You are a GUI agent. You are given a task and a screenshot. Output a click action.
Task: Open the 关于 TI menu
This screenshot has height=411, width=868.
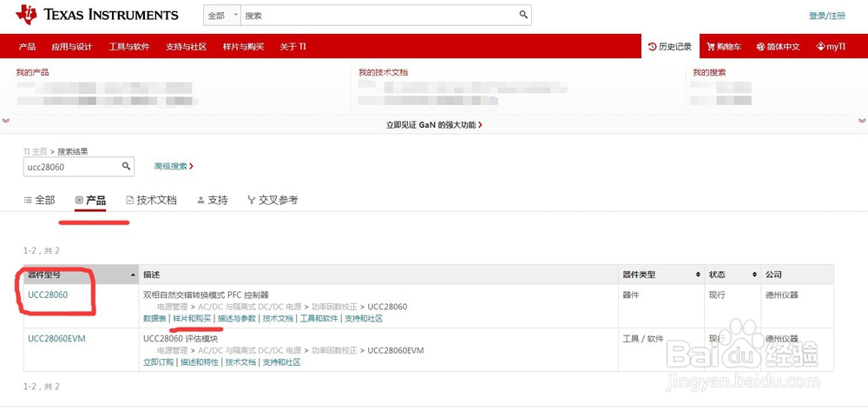point(293,47)
